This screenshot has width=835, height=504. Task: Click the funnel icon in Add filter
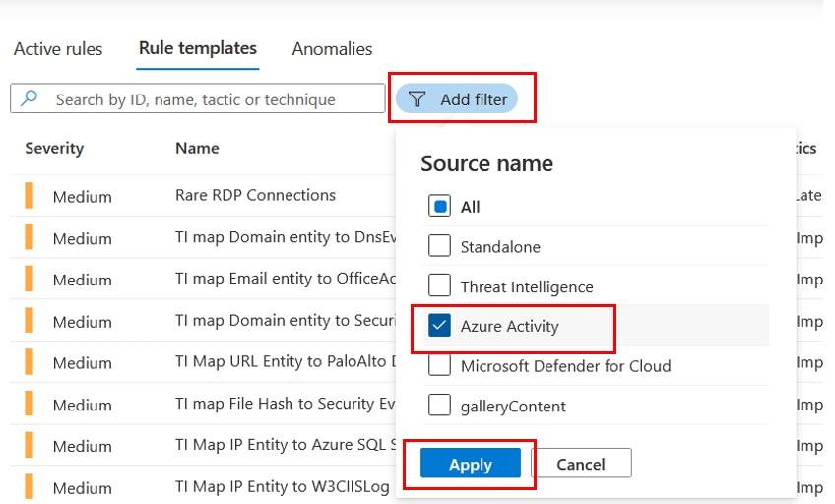click(417, 99)
